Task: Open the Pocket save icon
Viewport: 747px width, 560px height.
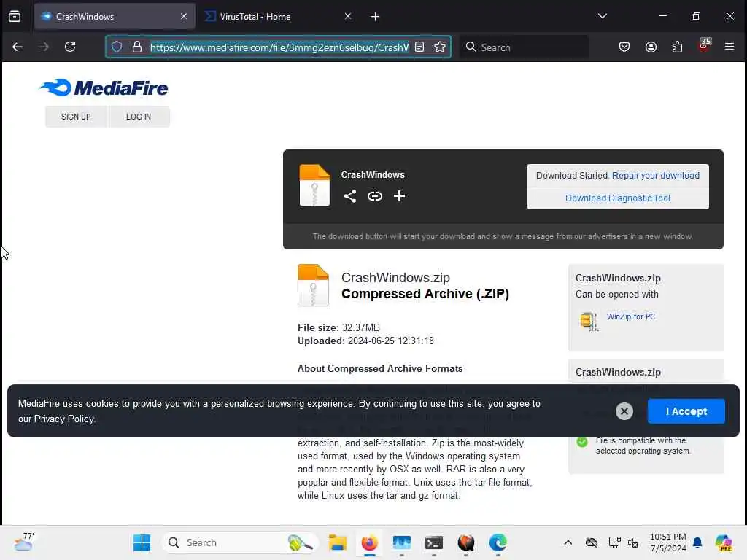Action: coord(624,47)
